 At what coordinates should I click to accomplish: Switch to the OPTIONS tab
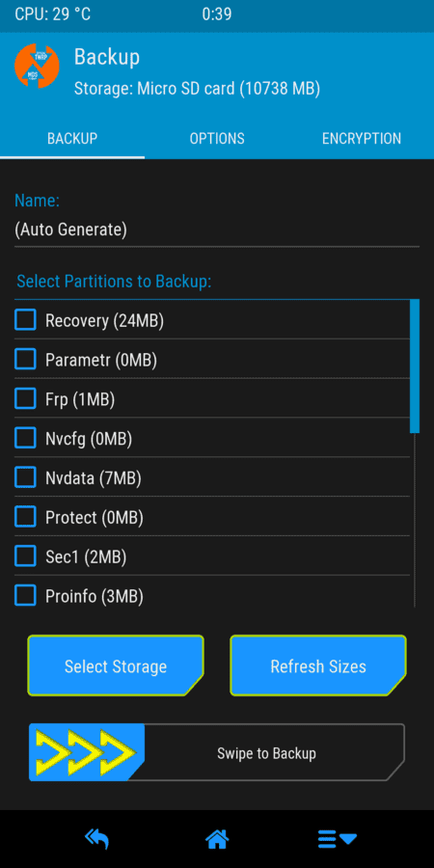point(217,138)
